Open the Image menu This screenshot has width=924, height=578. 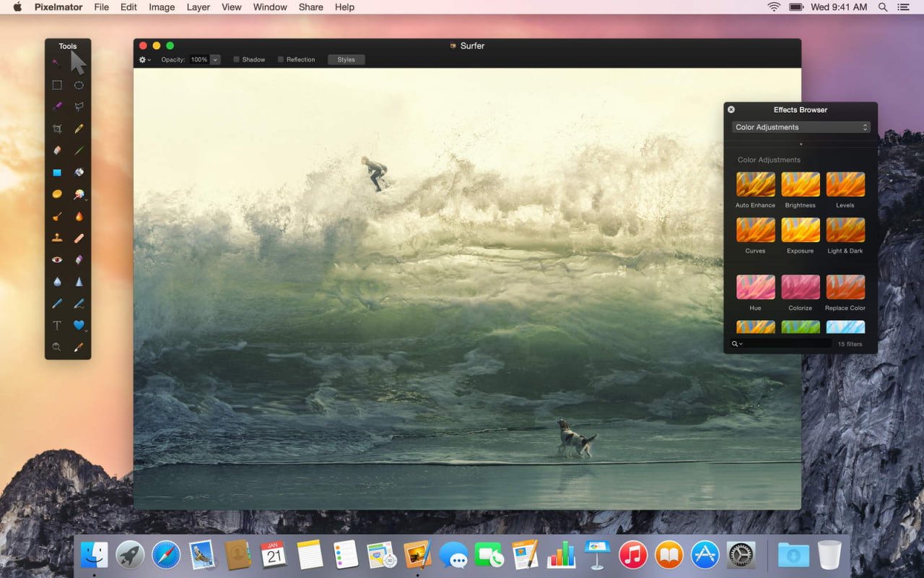click(x=161, y=7)
